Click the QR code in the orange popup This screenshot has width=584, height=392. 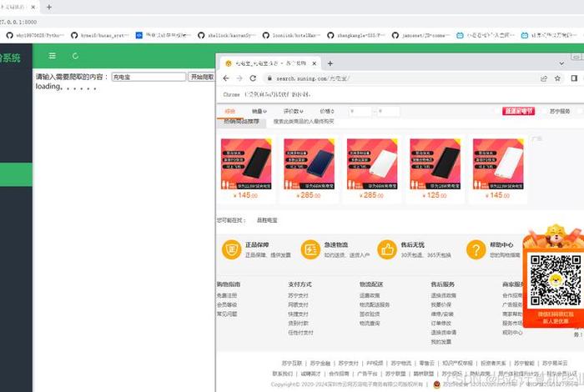tap(556, 280)
